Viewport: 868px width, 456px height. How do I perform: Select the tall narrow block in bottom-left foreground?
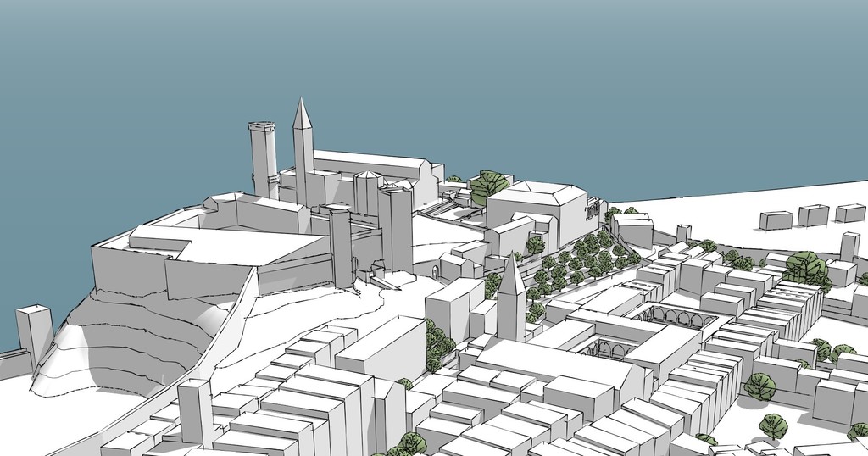click(x=195, y=411)
